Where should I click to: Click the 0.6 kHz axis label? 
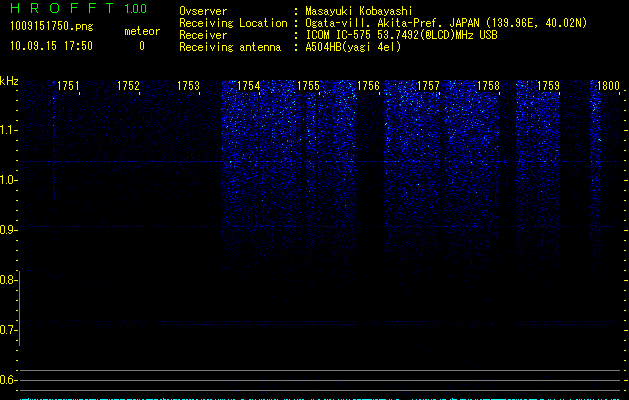tap(7, 380)
